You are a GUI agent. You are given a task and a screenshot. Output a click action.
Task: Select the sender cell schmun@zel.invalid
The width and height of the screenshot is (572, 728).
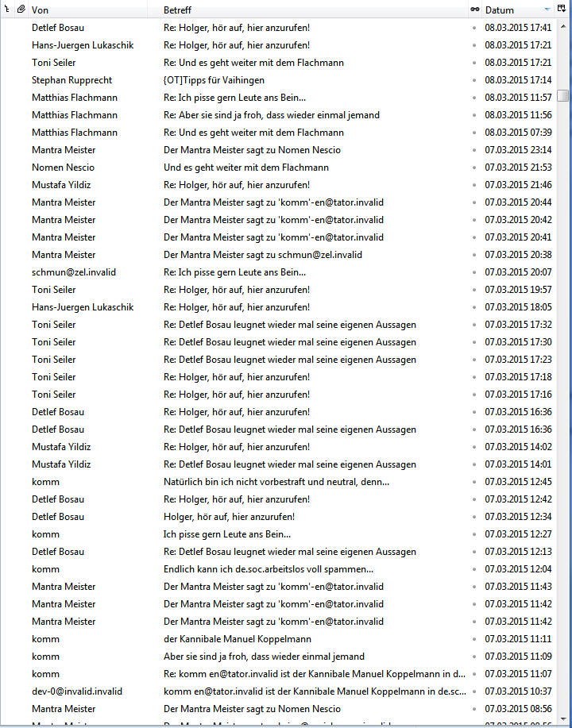tap(73, 272)
